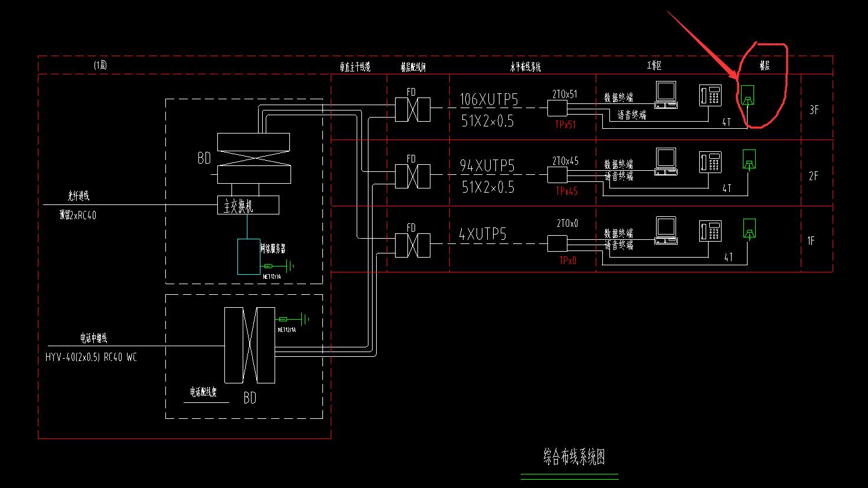
Task: Select the green outlet symbol on 2F
Action: pyautogui.click(x=748, y=161)
